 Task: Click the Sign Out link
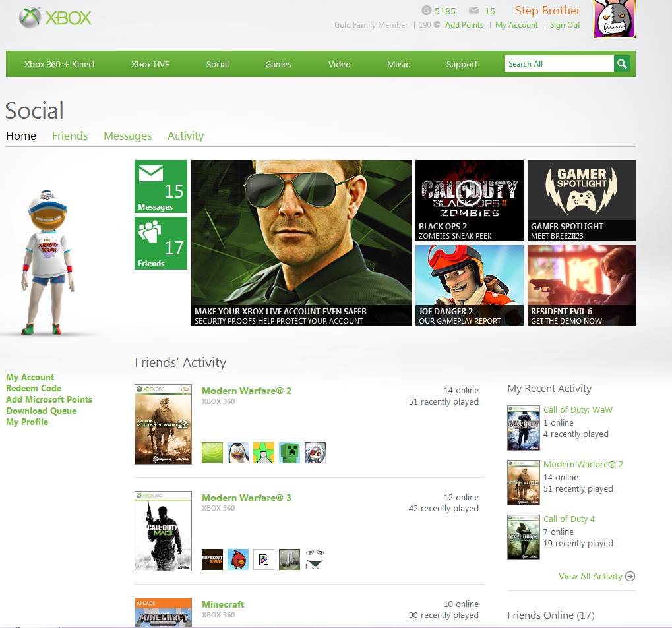point(565,25)
